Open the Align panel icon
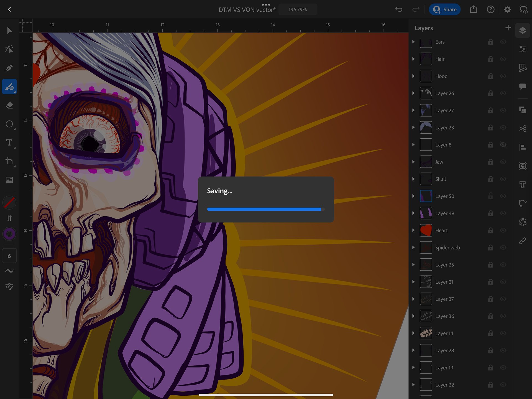 coord(523,147)
